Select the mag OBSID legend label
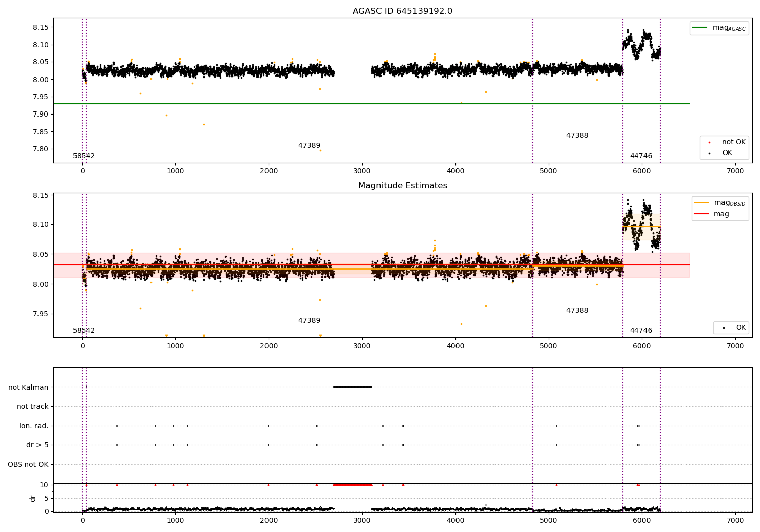 coord(730,203)
